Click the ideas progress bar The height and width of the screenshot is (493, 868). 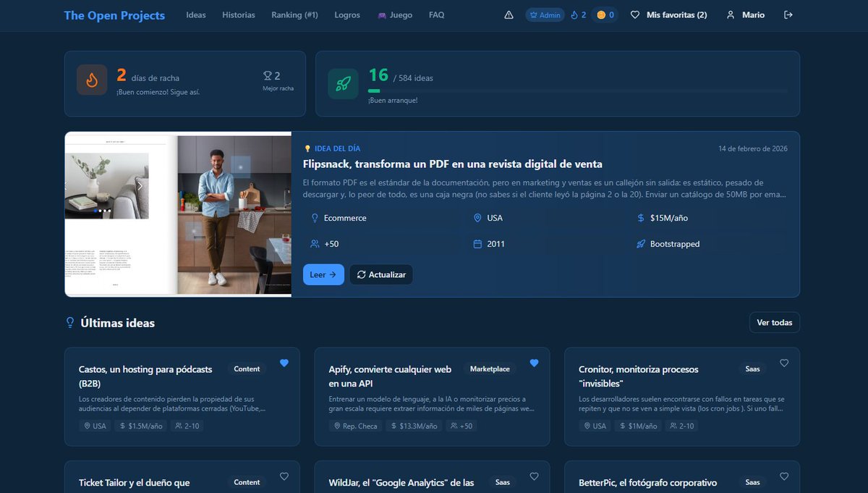pyautogui.click(x=577, y=90)
